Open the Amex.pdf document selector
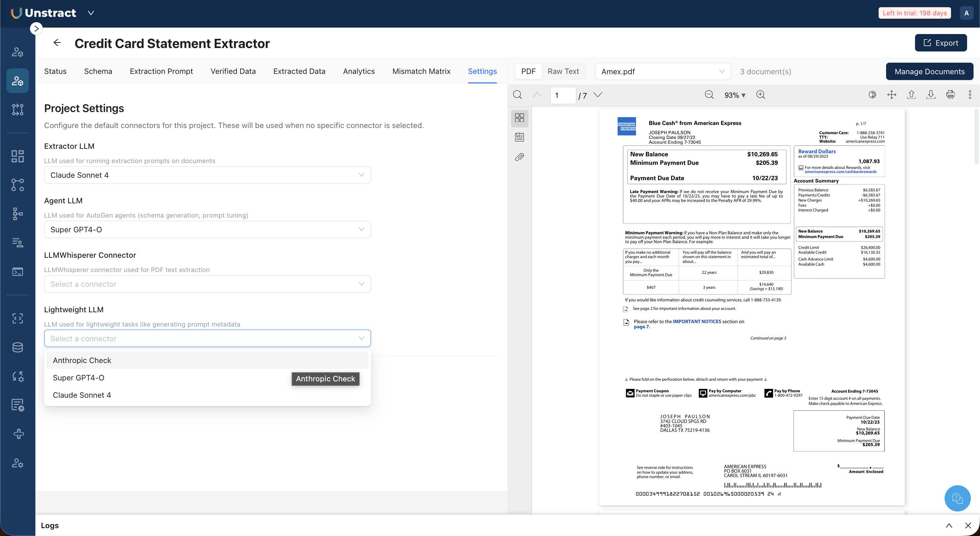Image resolution: width=980 pixels, height=536 pixels. pos(662,72)
